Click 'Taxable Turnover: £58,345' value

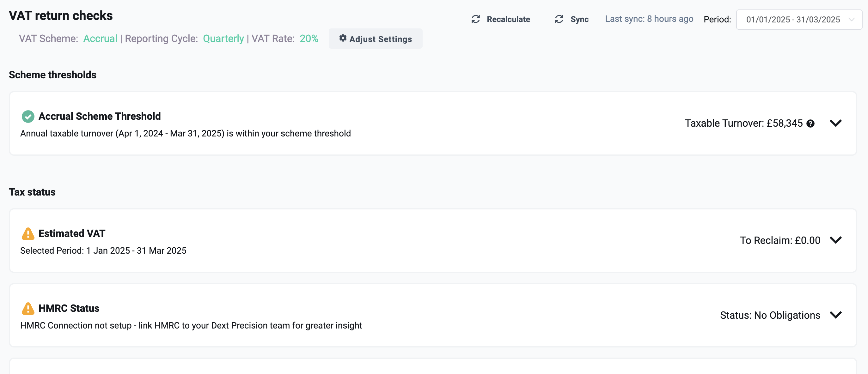click(744, 123)
